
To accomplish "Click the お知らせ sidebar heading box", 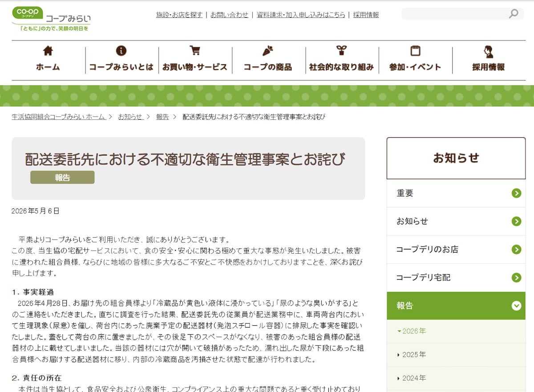I will tap(456, 158).
